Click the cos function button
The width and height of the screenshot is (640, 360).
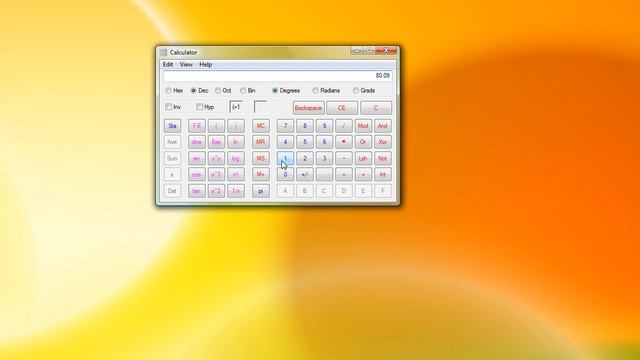click(197, 175)
